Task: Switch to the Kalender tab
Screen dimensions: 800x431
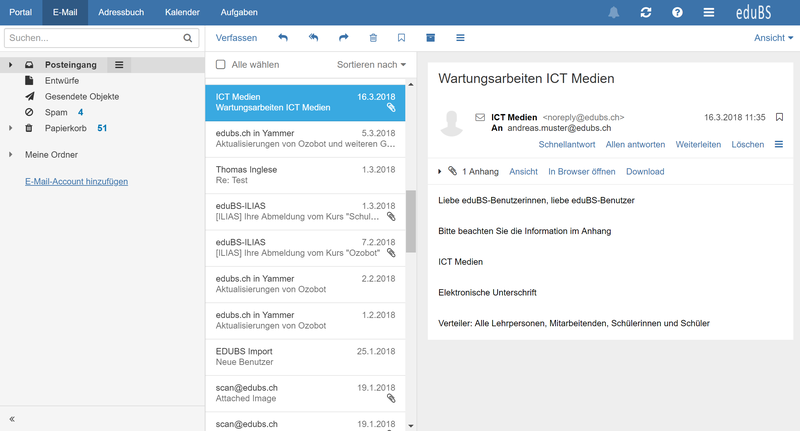Action: coord(181,12)
